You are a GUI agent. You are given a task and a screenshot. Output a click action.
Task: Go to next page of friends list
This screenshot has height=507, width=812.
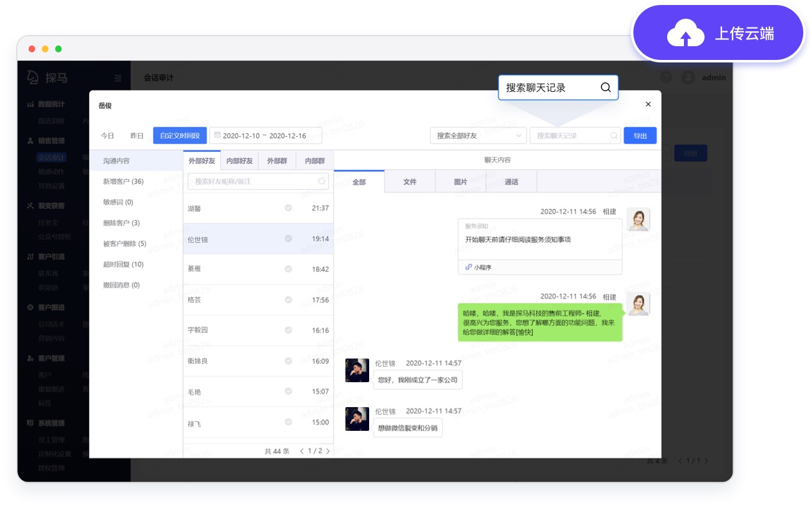[327, 450]
